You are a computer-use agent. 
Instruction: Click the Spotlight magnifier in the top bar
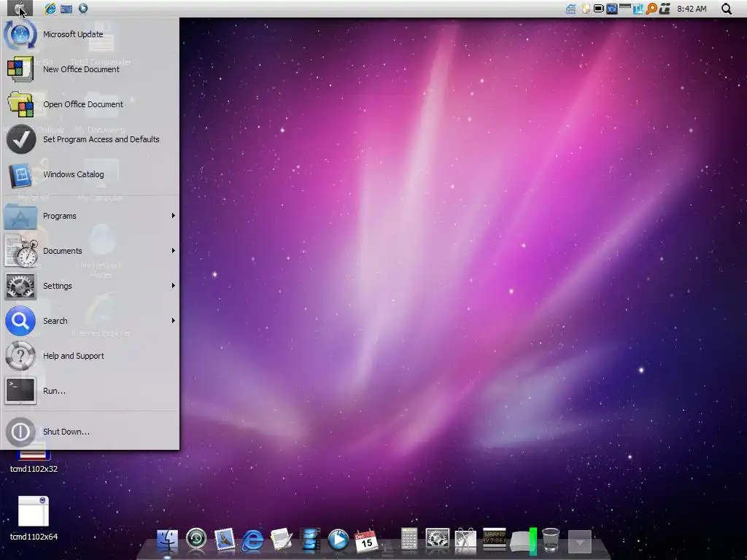point(726,9)
